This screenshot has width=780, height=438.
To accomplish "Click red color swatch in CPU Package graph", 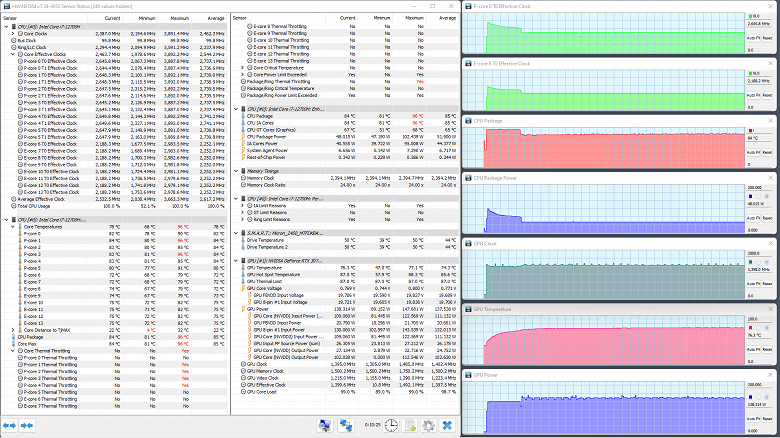I will tap(750, 130).
